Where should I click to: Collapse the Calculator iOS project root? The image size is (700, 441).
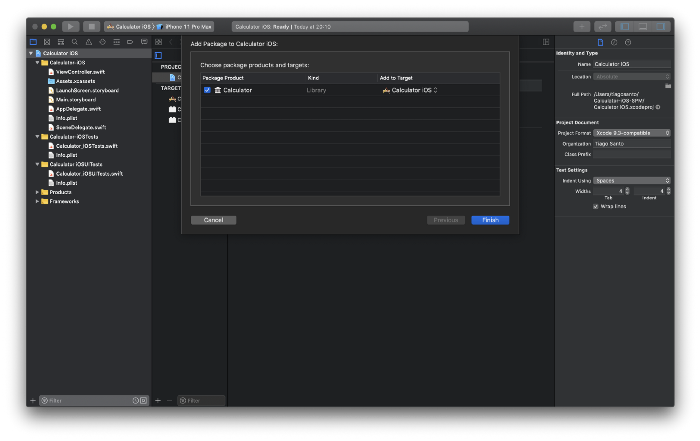31,53
